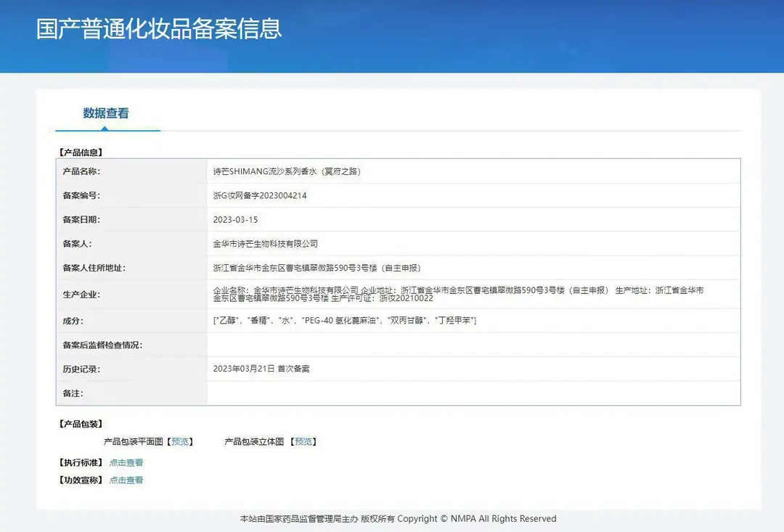This screenshot has height=532, width=784.
Task: Select the filing date 2023-03-15
Action: [235, 219]
